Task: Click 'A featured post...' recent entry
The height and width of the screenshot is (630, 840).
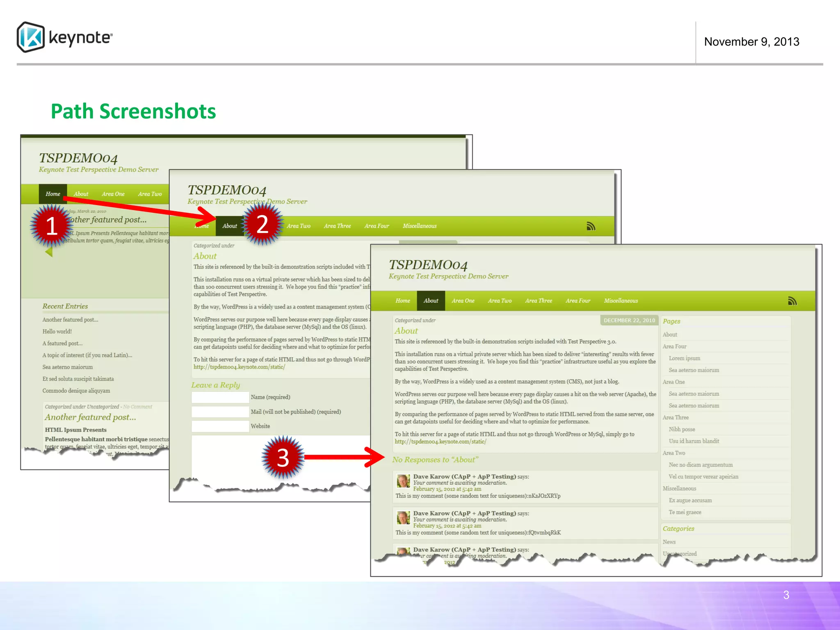Action: tap(62, 343)
